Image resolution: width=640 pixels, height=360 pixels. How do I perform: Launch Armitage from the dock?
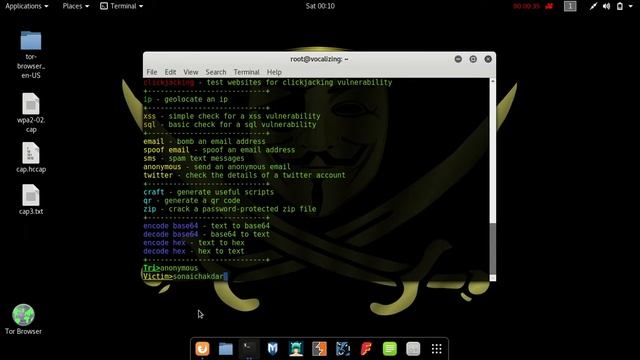coord(296,349)
